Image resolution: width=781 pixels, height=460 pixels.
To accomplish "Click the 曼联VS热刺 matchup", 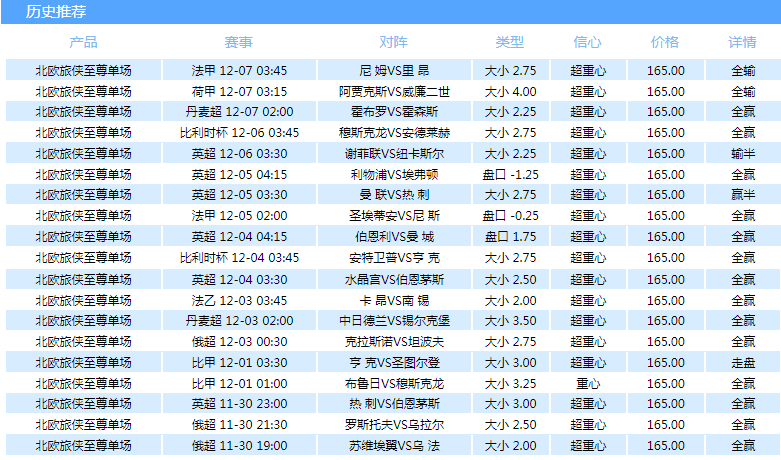I will pos(394,195).
